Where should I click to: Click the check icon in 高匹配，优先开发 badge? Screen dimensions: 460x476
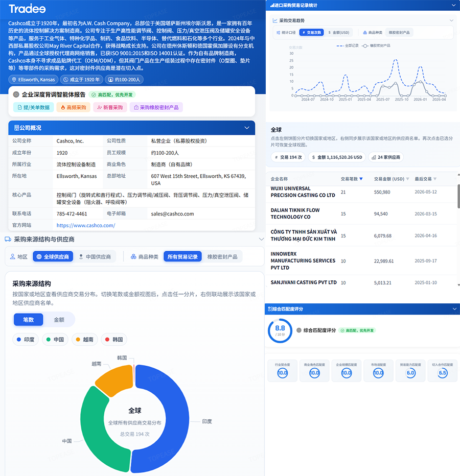point(342,330)
